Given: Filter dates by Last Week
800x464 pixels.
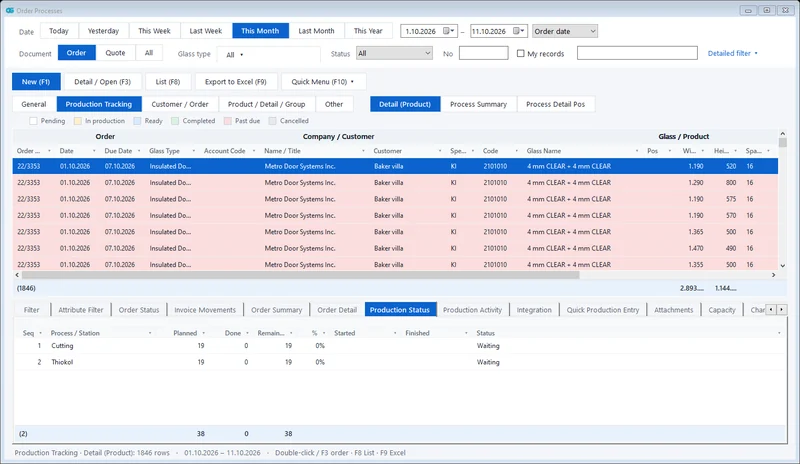Looking at the screenshot, I should point(206,31).
